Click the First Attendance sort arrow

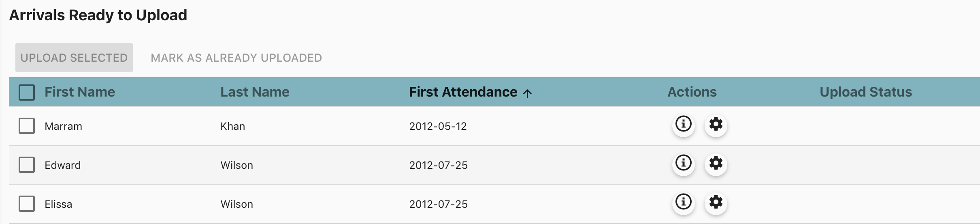(x=527, y=93)
